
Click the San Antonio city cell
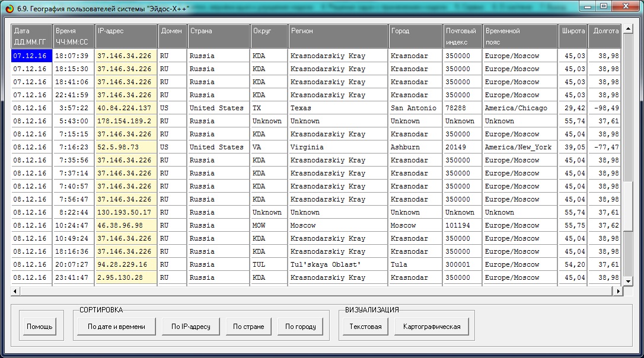(416, 108)
